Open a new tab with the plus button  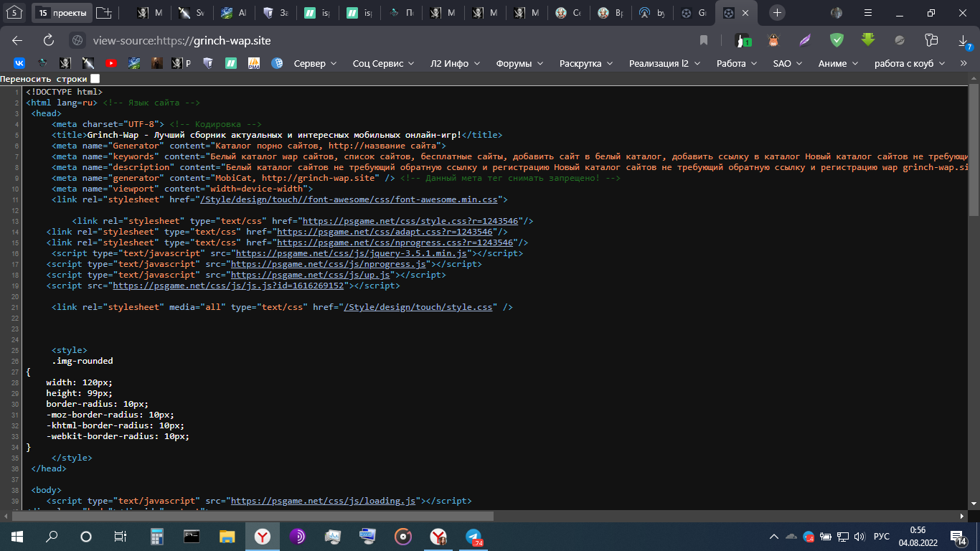tap(777, 13)
